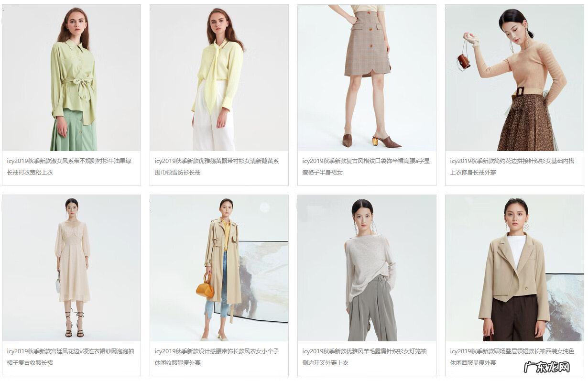The width and height of the screenshot is (588, 381).
Task: Click the orange handbag in trench coat photo
Action: click(x=205, y=286)
